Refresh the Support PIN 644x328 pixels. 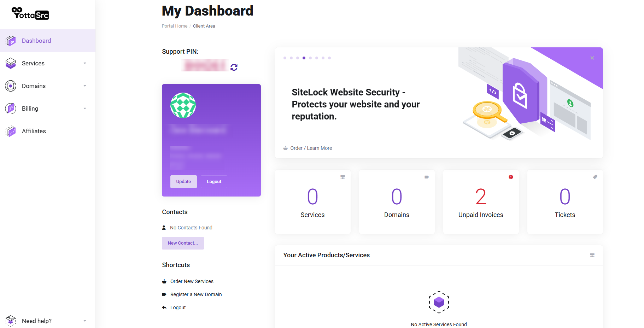(234, 67)
